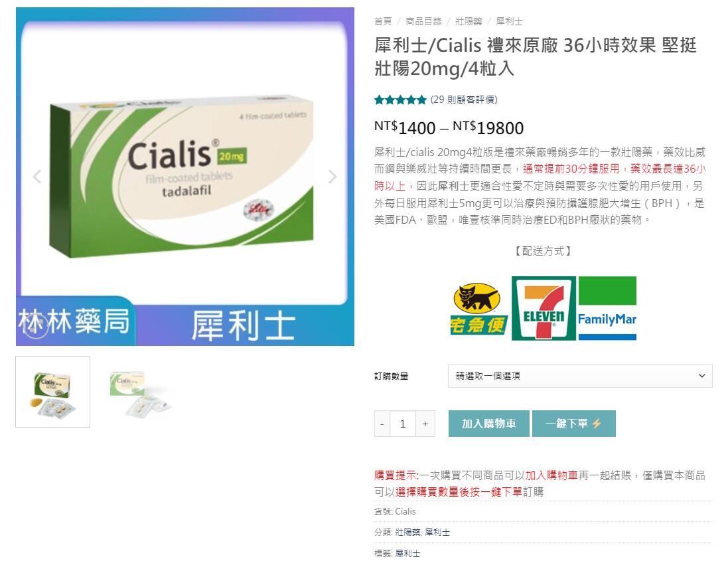Click the five-star rating icons
Image resolution: width=728 pixels, height=563 pixels.
click(x=400, y=100)
